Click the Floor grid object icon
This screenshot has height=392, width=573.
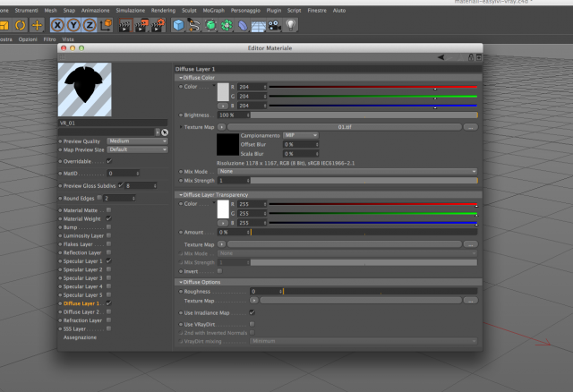(258, 26)
